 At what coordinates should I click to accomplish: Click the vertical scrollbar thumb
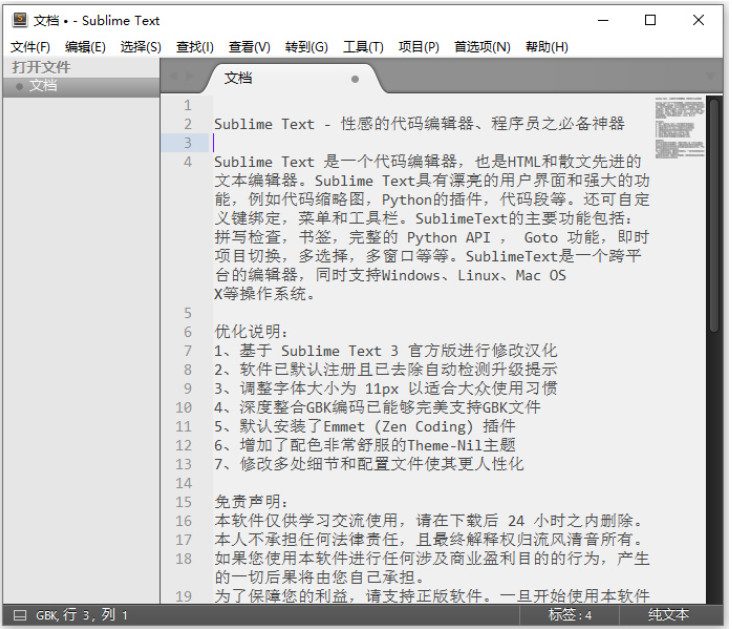(x=714, y=215)
